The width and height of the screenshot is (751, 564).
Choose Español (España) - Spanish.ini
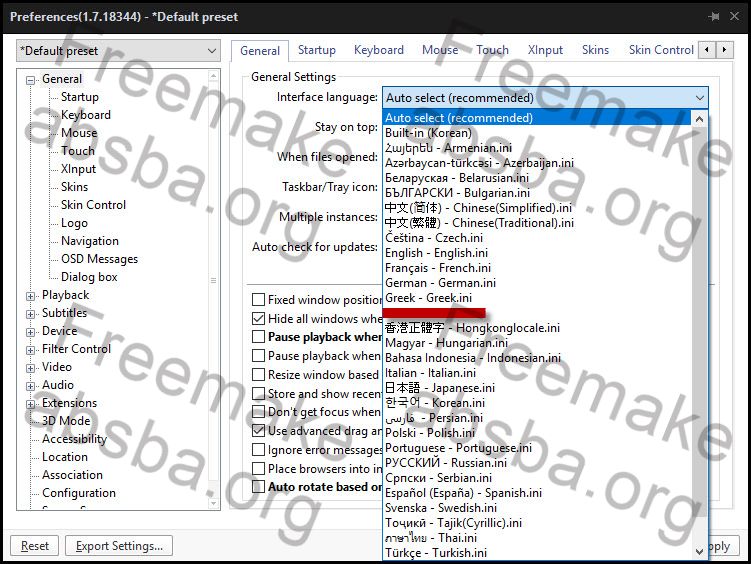point(537,493)
